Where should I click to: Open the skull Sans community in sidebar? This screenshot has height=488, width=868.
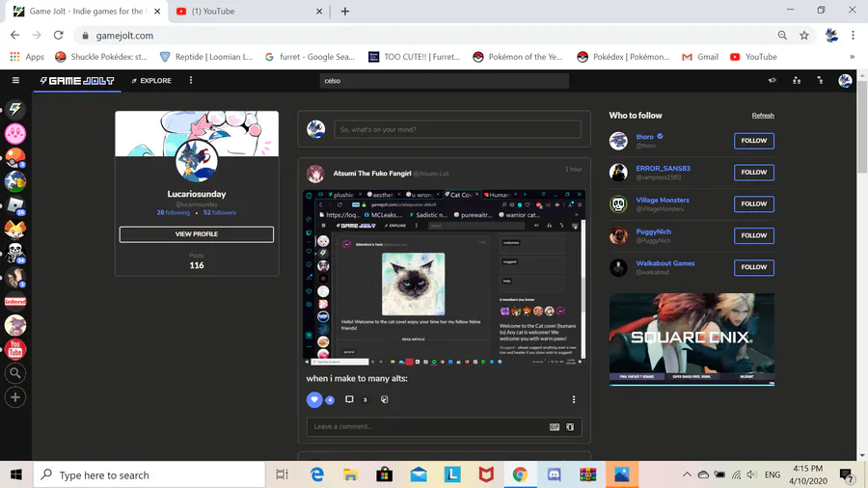point(15,253)
